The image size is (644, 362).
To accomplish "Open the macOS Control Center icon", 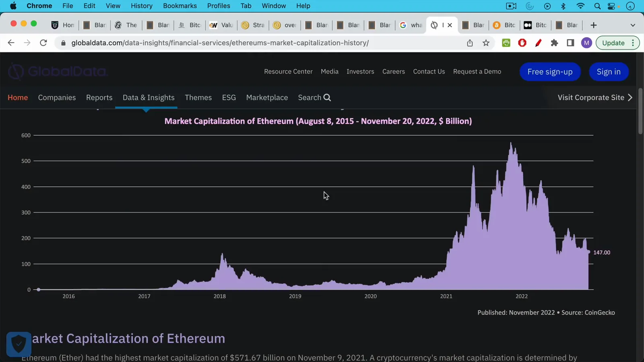I will [x=611, y=6].
